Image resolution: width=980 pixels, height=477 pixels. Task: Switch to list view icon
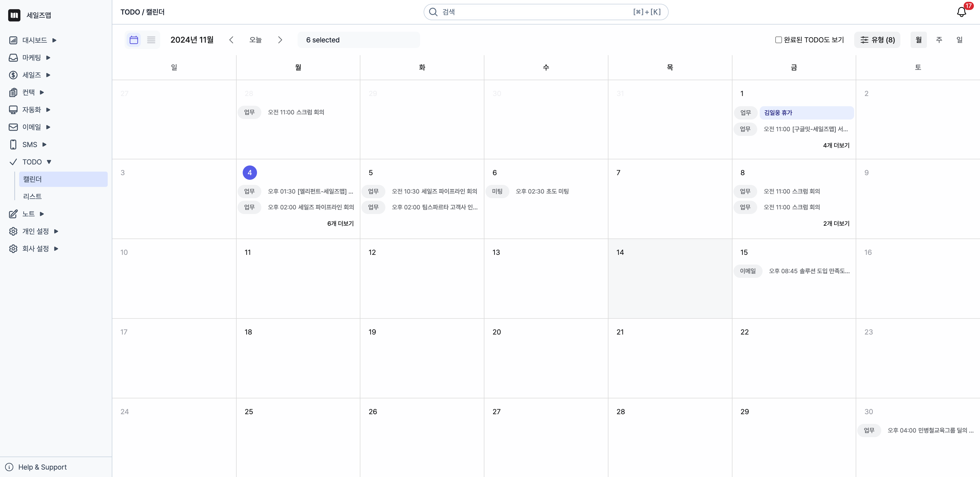coord(151,40)
